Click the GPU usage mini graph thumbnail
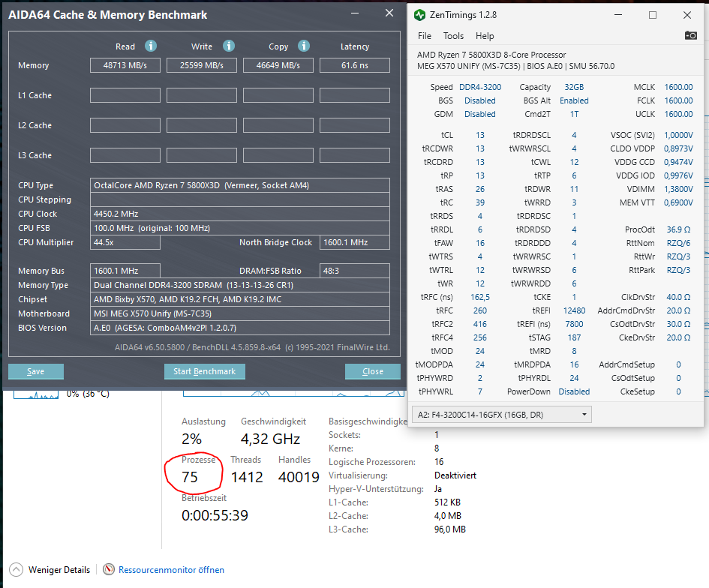Screen dimensions: 709x588 [x=36, y=394]
